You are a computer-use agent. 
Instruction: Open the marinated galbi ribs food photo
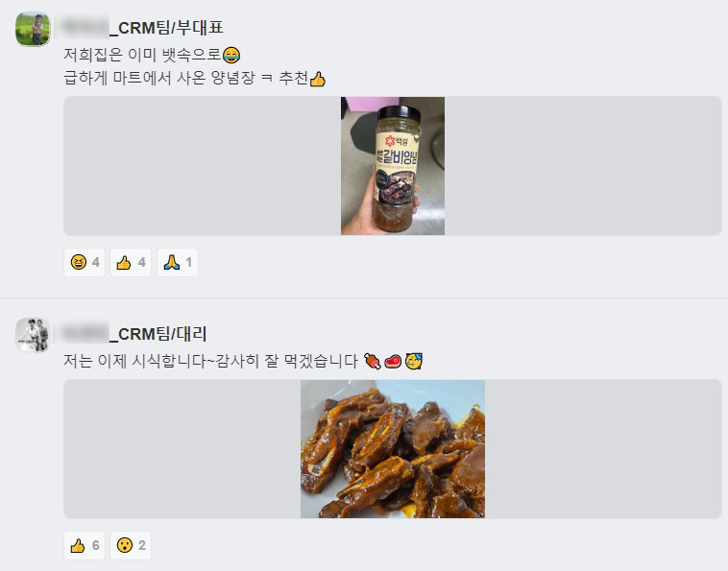pos(393,449)
